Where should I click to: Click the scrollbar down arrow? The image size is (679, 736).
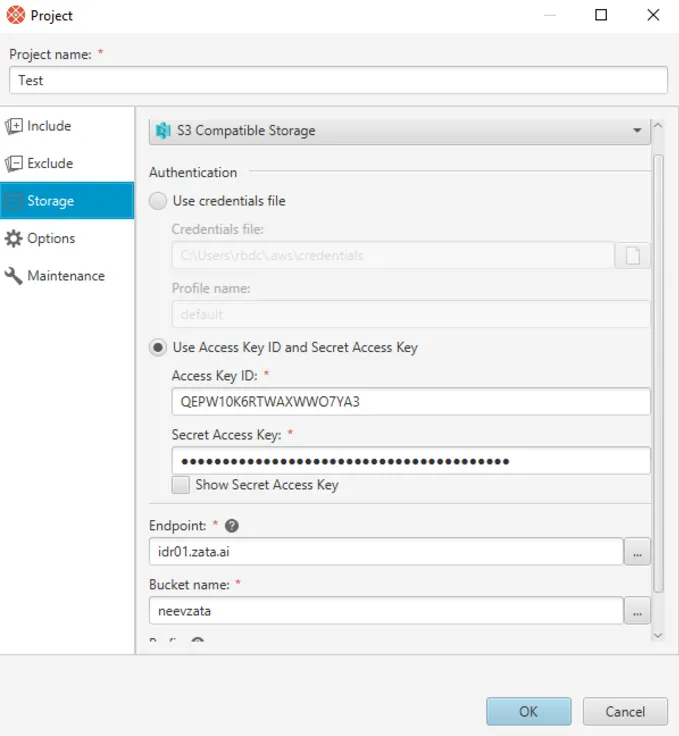pyautogui.click(x=658, y=636)
